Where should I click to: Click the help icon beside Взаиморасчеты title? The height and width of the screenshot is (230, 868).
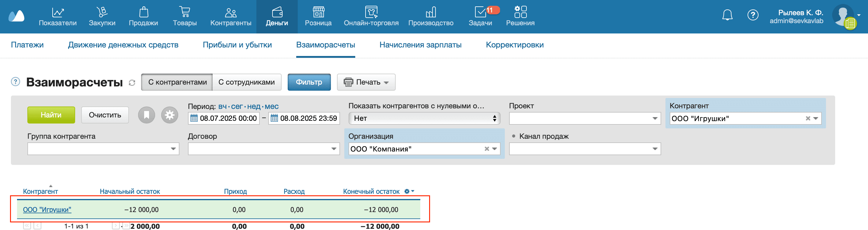[16, 82]
